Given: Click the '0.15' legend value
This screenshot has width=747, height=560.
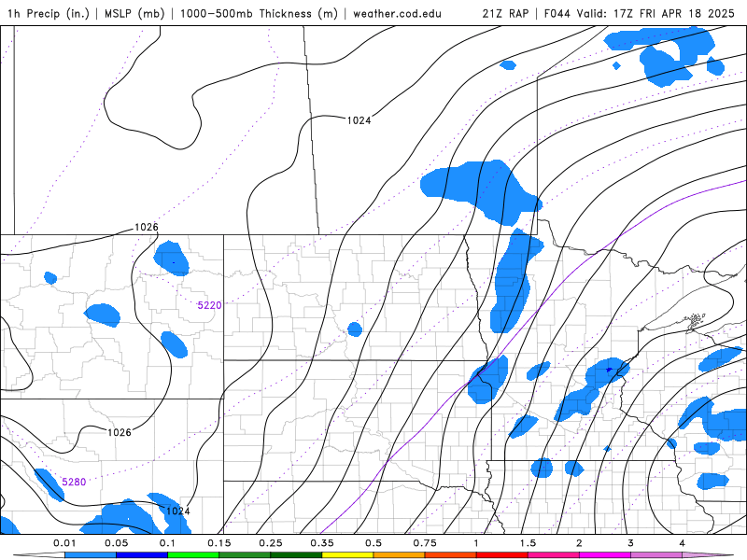Looking at the screenshot, I should tap(219, 543).
